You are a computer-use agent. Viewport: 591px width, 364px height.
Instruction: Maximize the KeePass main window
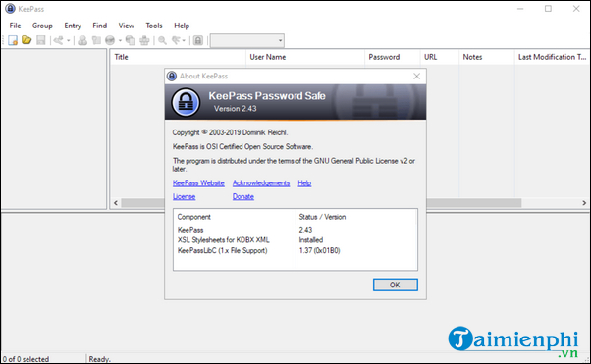click(548, 9)
